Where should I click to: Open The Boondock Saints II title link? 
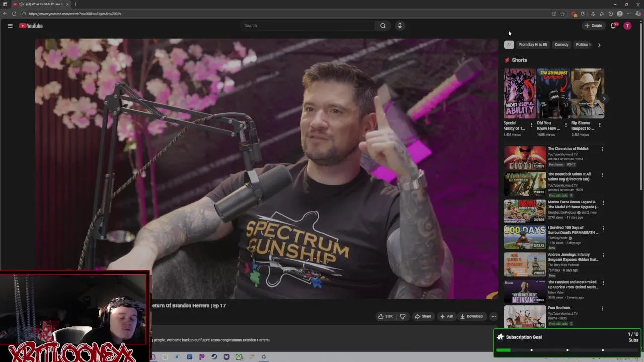[569, 176]
